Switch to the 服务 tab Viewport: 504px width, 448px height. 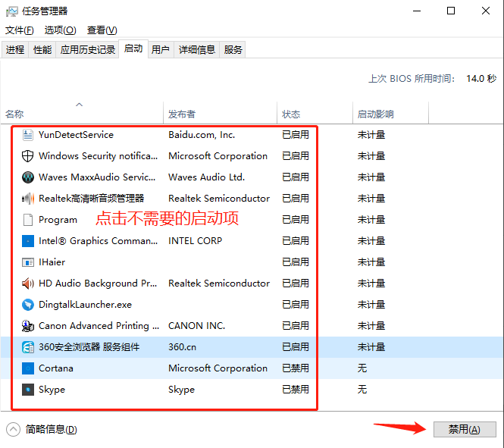(233, 49)
